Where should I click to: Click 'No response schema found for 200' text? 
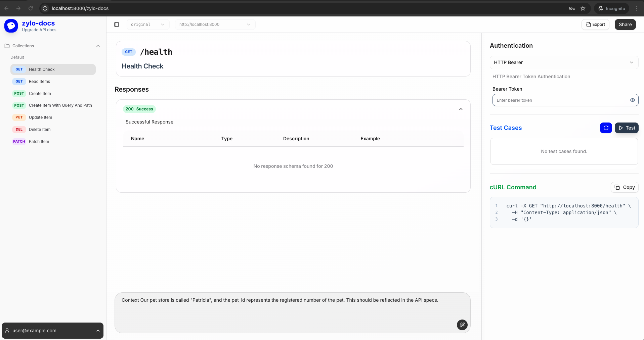pos(293,166)
